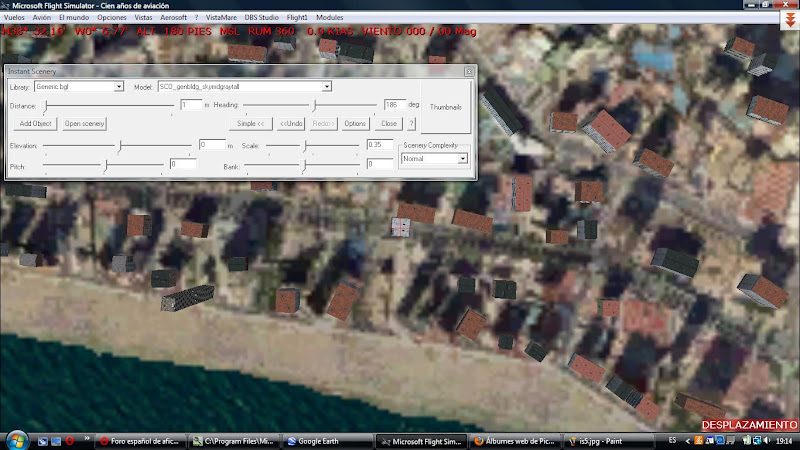Close the Instant Scenery dialog
The height and width of the screenshot is (450, 800).
coord(469,71)
